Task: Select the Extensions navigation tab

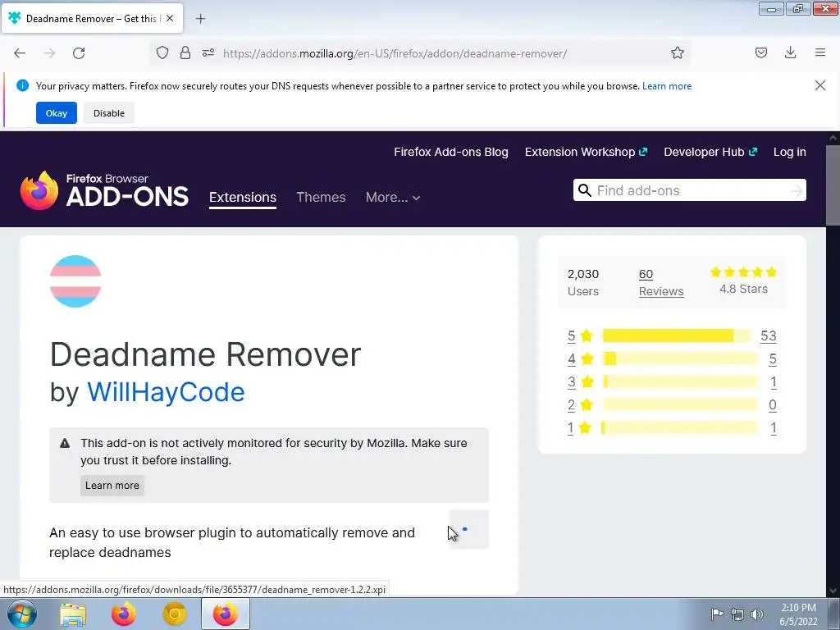Action: point(243,197)
